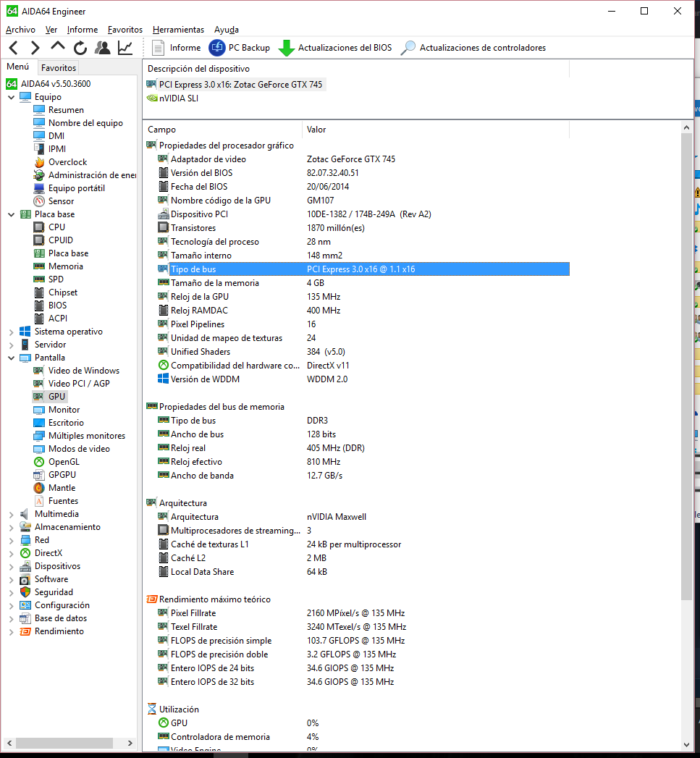Select the Ancho de banda row

click(363, 476)
